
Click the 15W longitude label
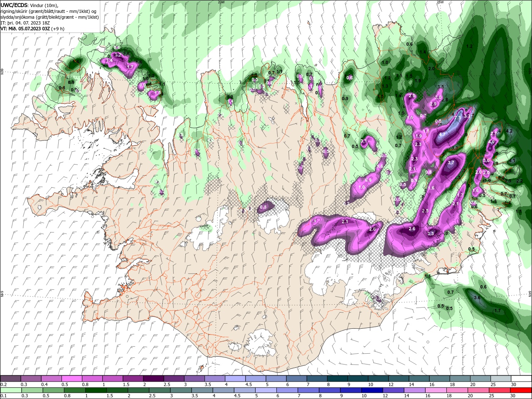pos(440,2)
